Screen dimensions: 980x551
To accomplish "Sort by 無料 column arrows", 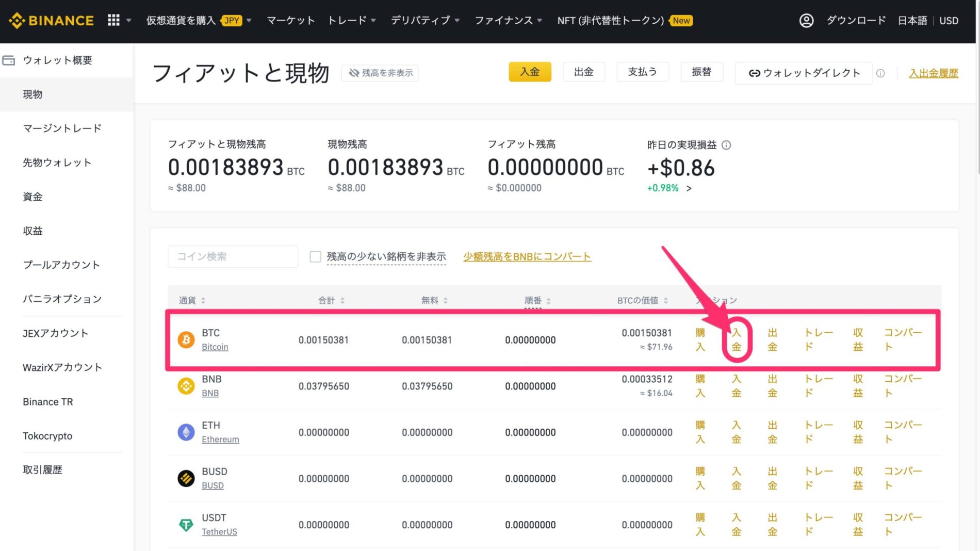I will pos(446,300).
